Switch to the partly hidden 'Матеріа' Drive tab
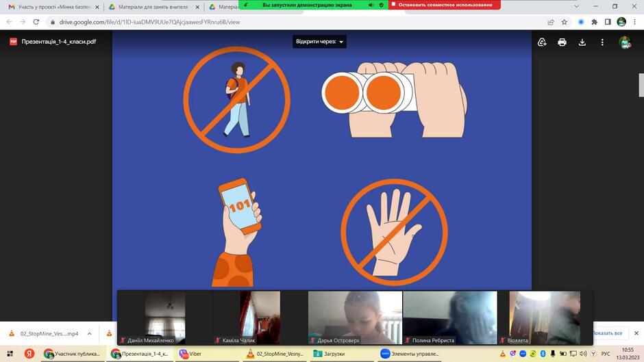Viewport: 644px width, 362px height. pos(223,7)
